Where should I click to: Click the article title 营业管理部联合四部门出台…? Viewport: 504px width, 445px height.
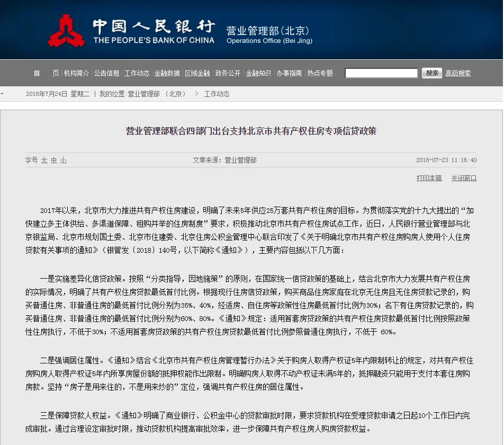251,131
